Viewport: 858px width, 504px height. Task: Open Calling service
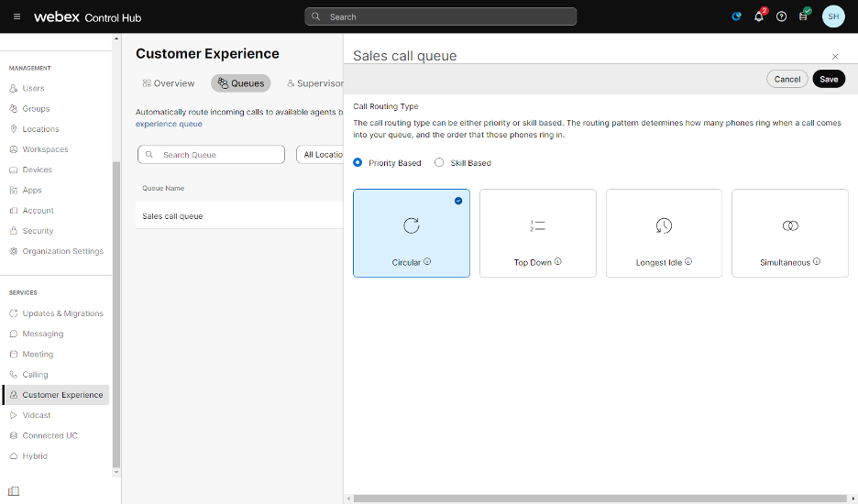pyautogui.click(x=35, y=374)
